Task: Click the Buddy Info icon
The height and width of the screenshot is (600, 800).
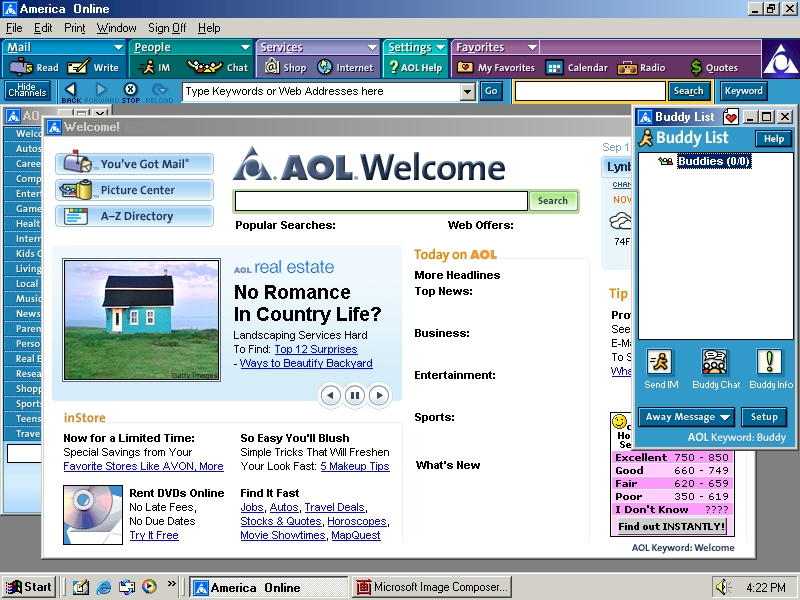Action: [x=770, y=363]
